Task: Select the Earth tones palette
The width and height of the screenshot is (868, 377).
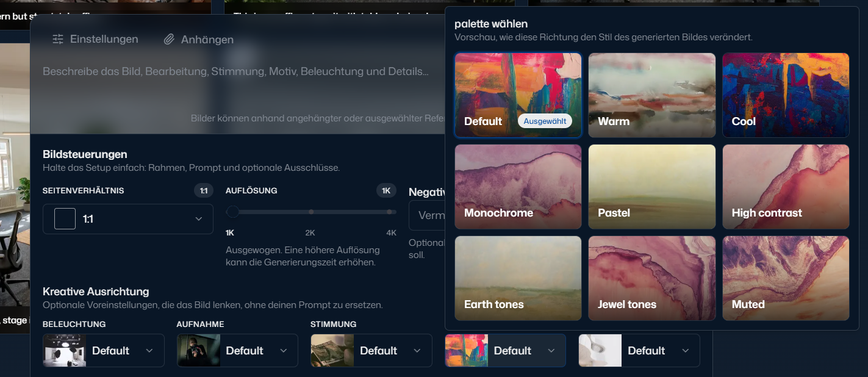Action: click(518, 278)
